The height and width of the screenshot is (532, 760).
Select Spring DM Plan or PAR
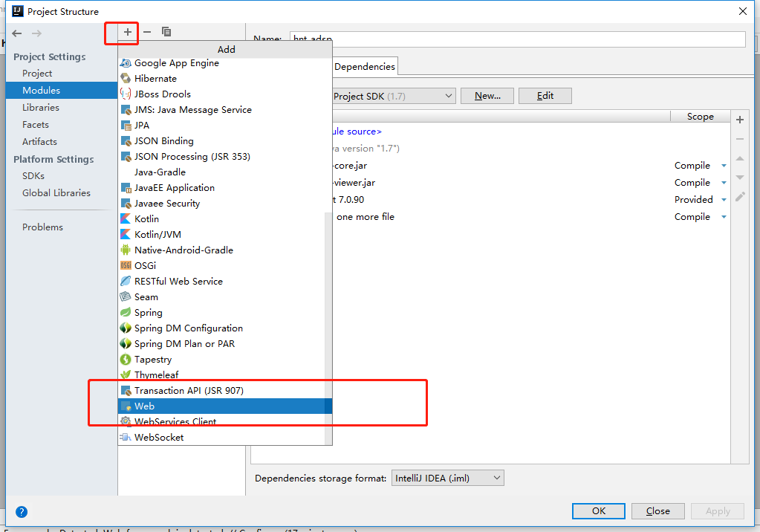225,343
